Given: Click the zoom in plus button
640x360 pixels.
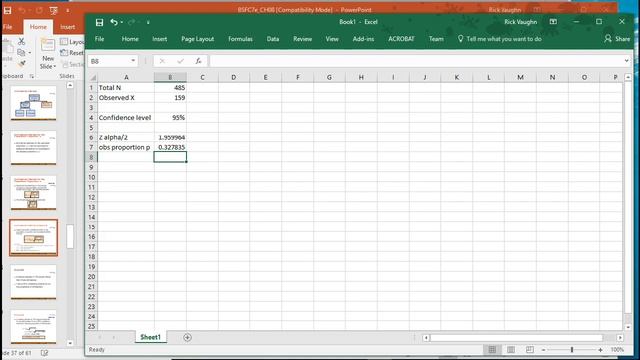Looking at the screenshot, I should point(600,350).
